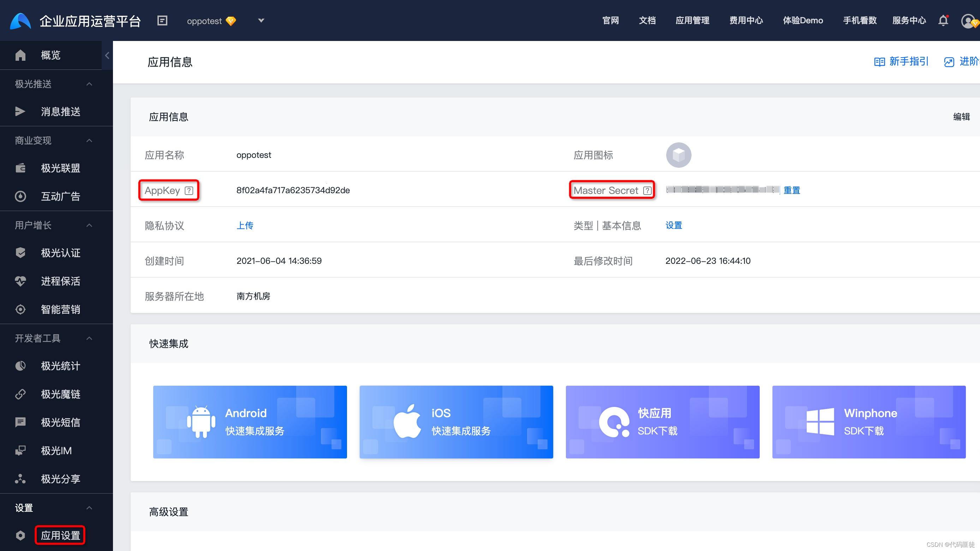
Task: Open 费用中心 in the top navigation
Action: coord(746,20)
